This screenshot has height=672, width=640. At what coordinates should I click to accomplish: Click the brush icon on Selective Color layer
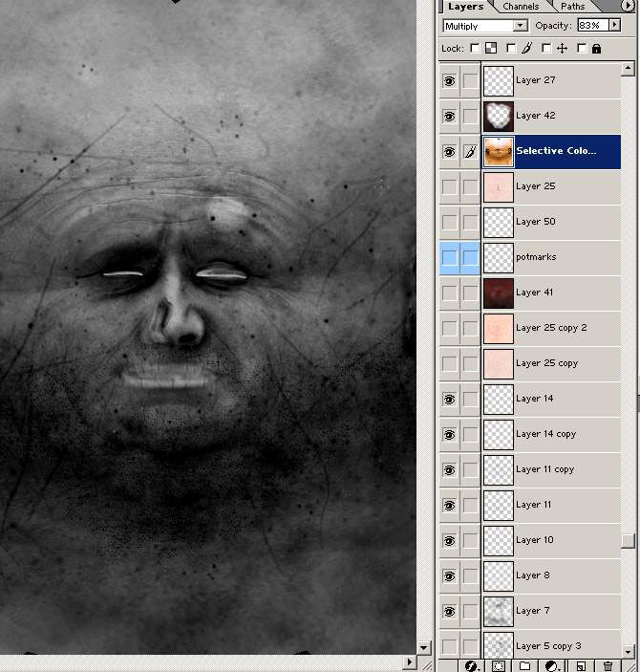469,151
